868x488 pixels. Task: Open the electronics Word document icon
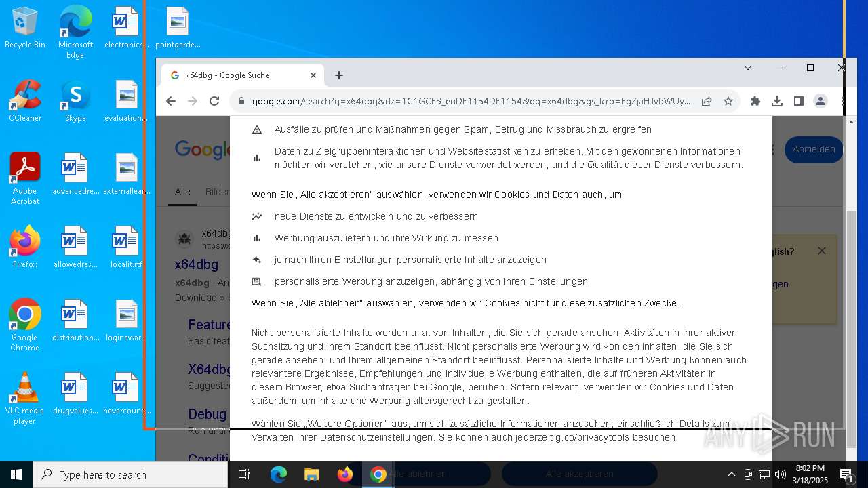pos(125,28)
